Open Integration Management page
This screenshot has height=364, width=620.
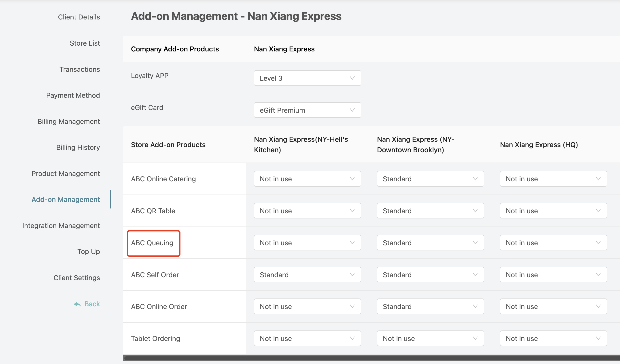61,226
